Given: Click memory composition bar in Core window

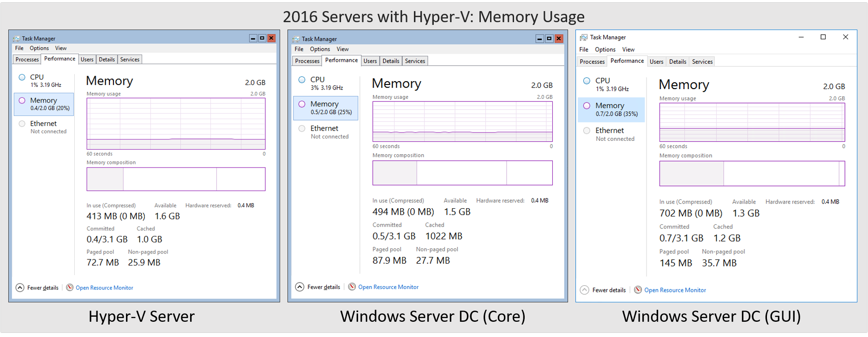Looking at the screenshot, I should [x=462, y=173].
